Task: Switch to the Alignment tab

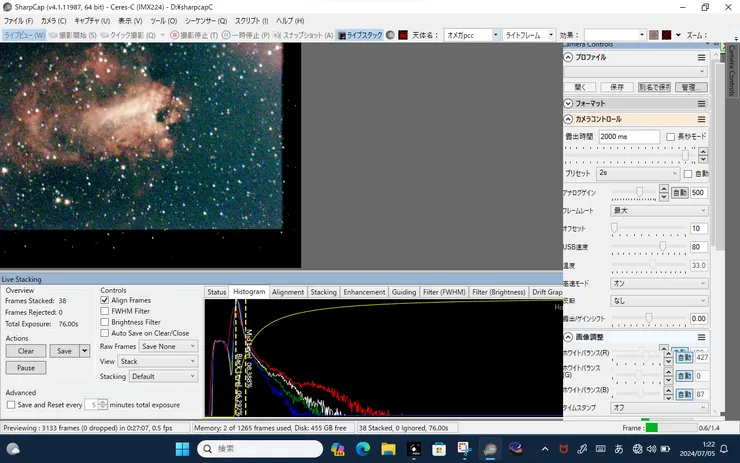Action: (x=288, y=292)
